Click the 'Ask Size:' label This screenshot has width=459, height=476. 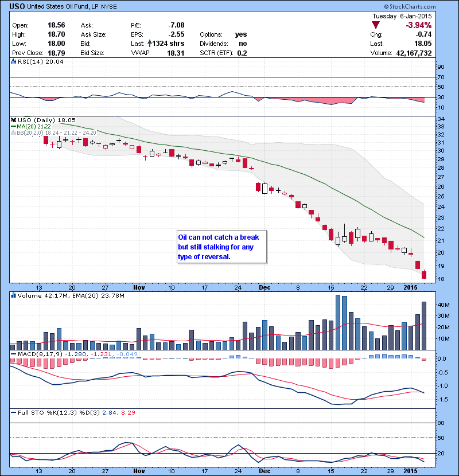(94, 34)
